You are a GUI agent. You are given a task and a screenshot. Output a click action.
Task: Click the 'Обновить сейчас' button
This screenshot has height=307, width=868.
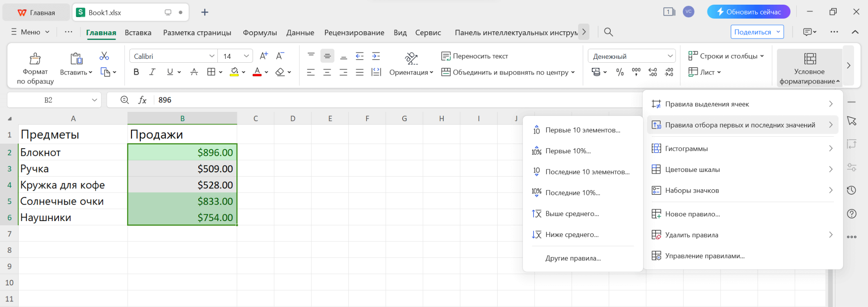(x=748, y=12)
